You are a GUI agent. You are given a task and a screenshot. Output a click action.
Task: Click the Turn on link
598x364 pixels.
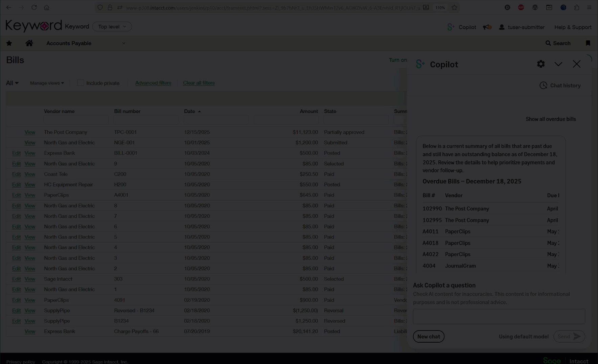[398, 60]
